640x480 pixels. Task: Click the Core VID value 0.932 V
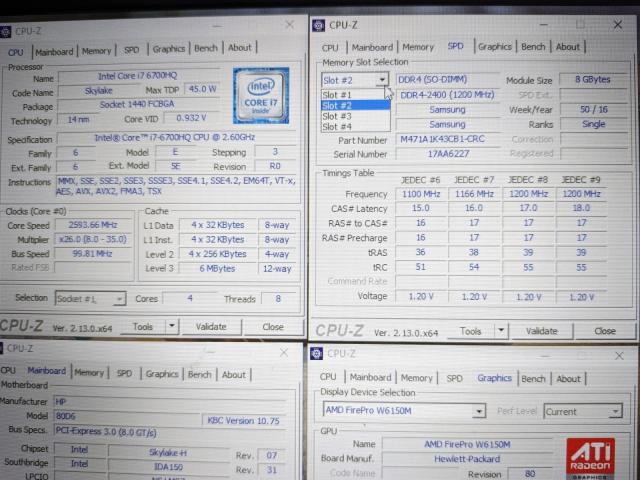coord(191,118)
